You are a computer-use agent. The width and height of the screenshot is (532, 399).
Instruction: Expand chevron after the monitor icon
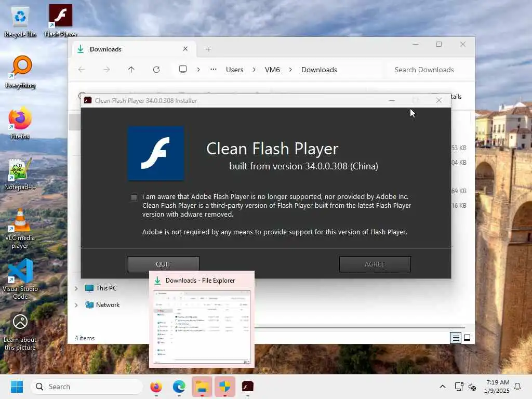point(198,70)
